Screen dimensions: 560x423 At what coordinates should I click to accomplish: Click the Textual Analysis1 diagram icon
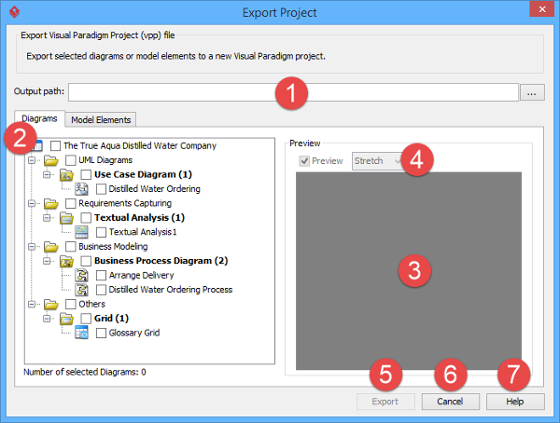click(x=82, y=232)
